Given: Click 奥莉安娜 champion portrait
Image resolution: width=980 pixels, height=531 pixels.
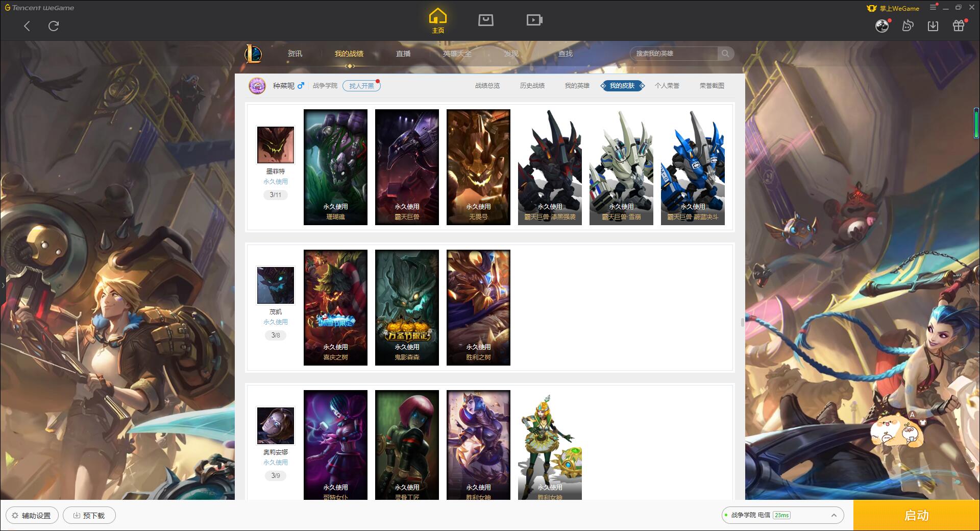Looking at the screenshot, I should 276,426.
